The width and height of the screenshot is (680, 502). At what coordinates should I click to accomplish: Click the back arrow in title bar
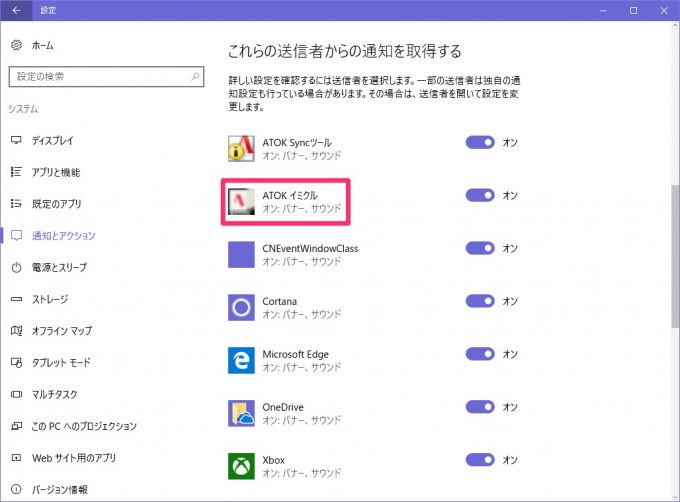point(16,10)
